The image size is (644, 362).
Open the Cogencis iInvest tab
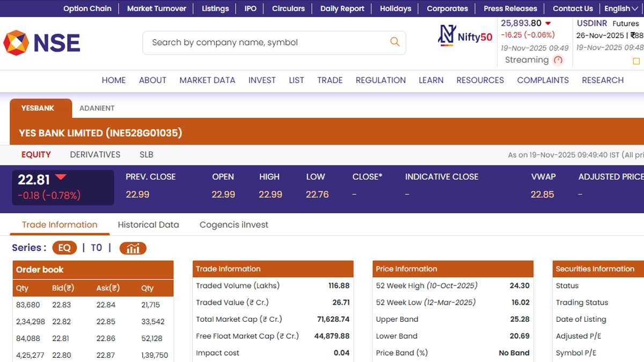[233, 225]
